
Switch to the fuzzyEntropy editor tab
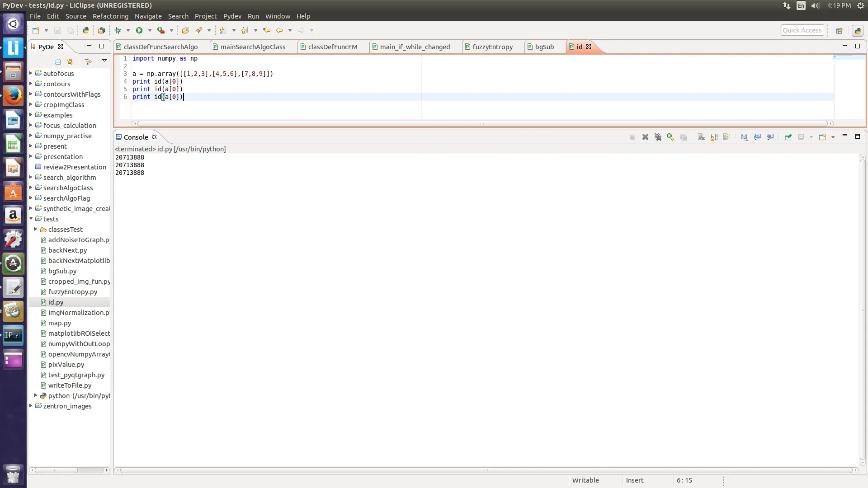pyautogui.click(x=492, y=47)
